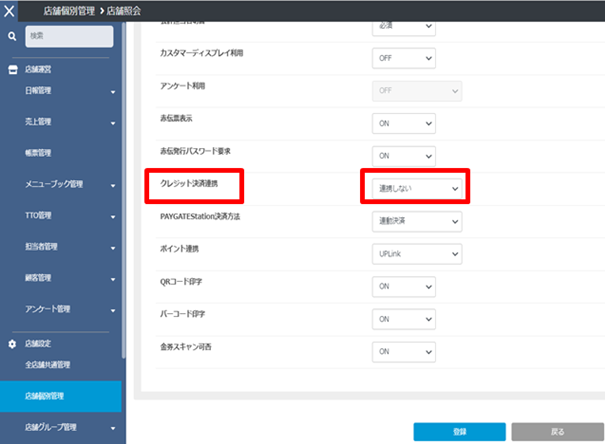Image resolution: width=605 pixels, height=444 pixels.
Task: Open the ポイント連携 UPLink dropdown
Action: 416,255
